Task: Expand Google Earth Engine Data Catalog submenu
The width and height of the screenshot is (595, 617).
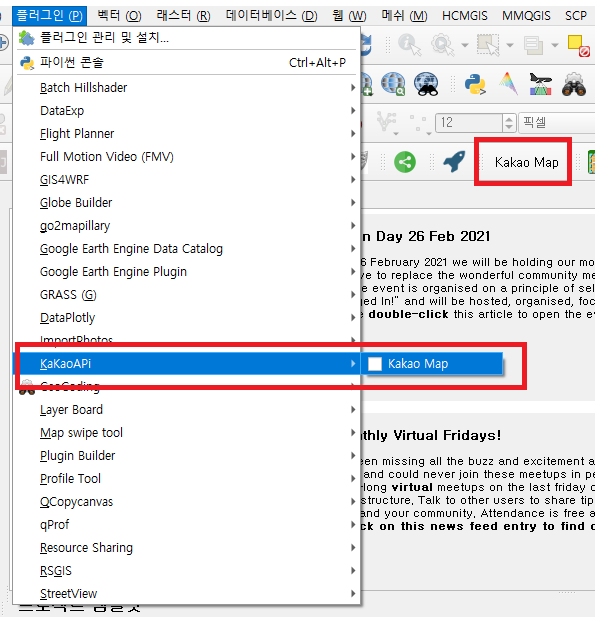Action: 187,249
